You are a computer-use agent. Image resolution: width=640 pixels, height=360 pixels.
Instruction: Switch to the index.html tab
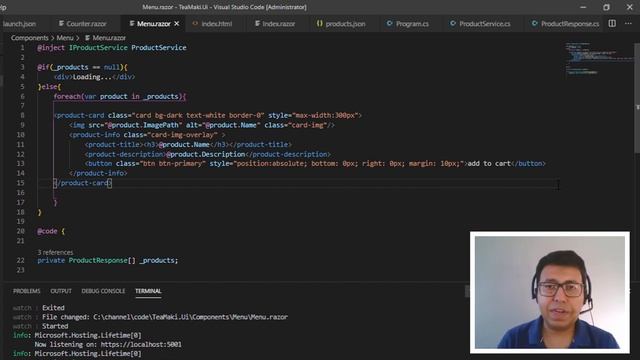coord(217,24)
